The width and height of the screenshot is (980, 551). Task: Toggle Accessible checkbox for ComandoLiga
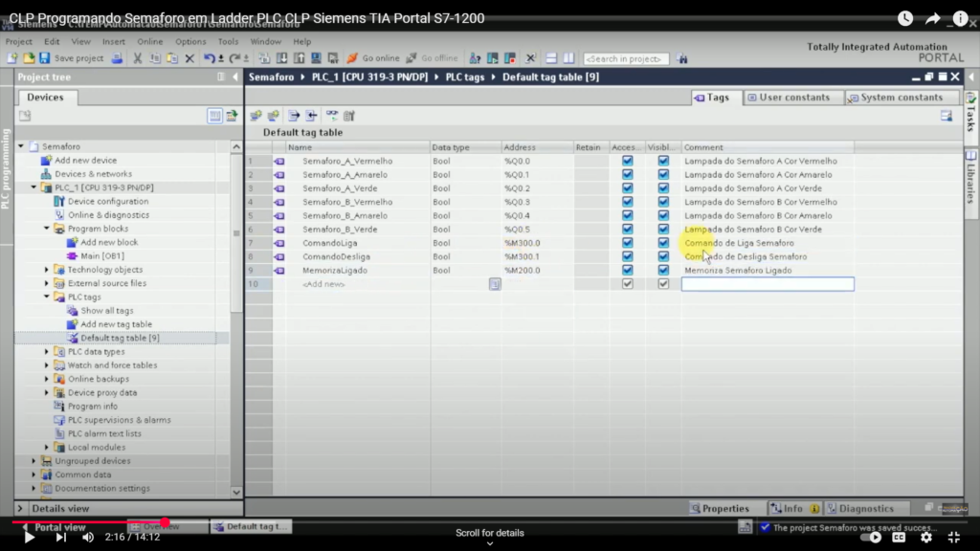[627, 243]
